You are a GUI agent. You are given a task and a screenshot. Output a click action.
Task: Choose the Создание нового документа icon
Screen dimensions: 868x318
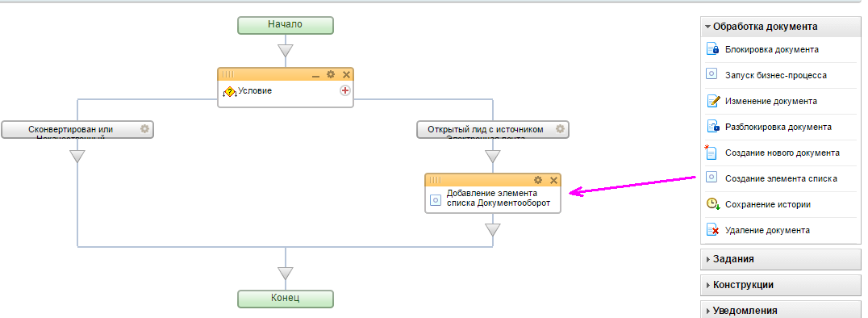click(712, 153)
